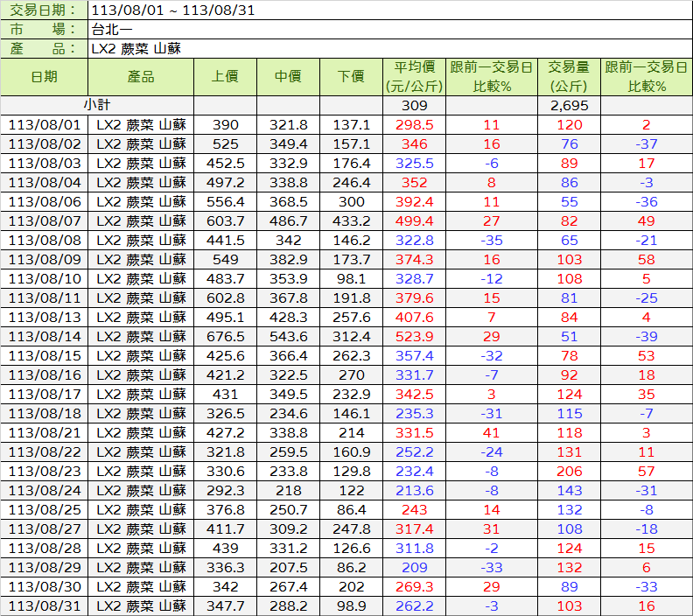Screen dimensions: 693x616
Task: Select the trading volume 206 cell
Action: point(569,472)
